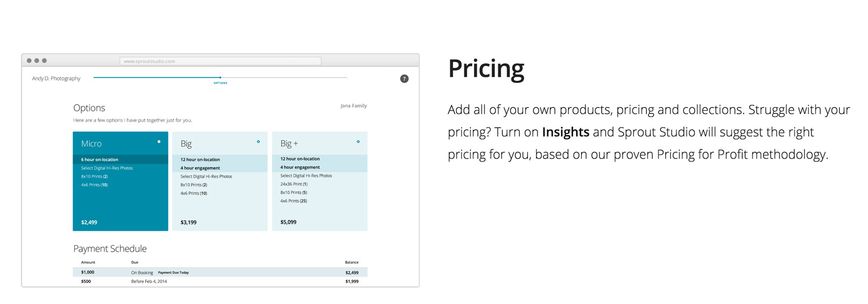Click the red window close dot
868x304 pixels.
[x=29, y=61]
